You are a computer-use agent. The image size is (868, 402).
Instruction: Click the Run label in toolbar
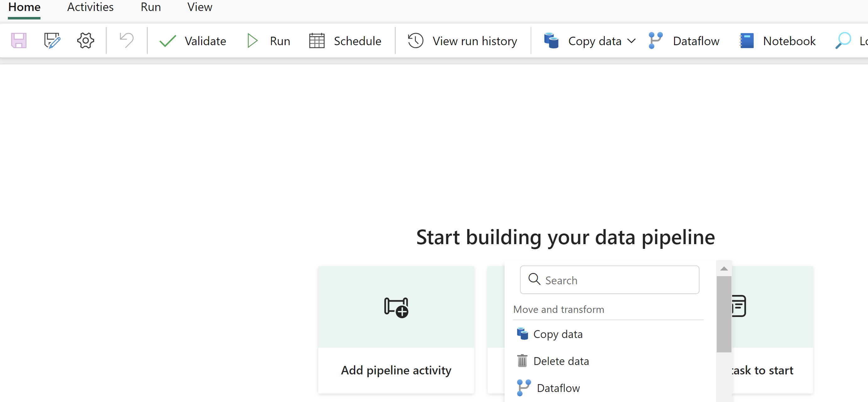[x=280, y=41]
